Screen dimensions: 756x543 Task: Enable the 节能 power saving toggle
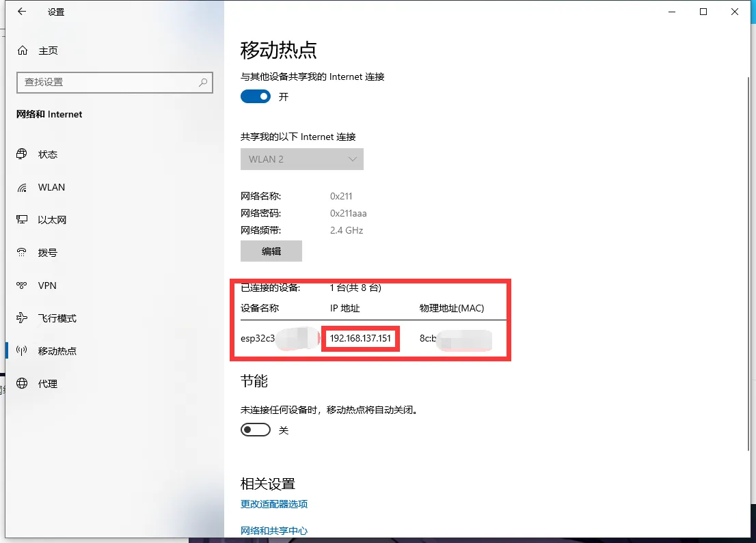256,430
